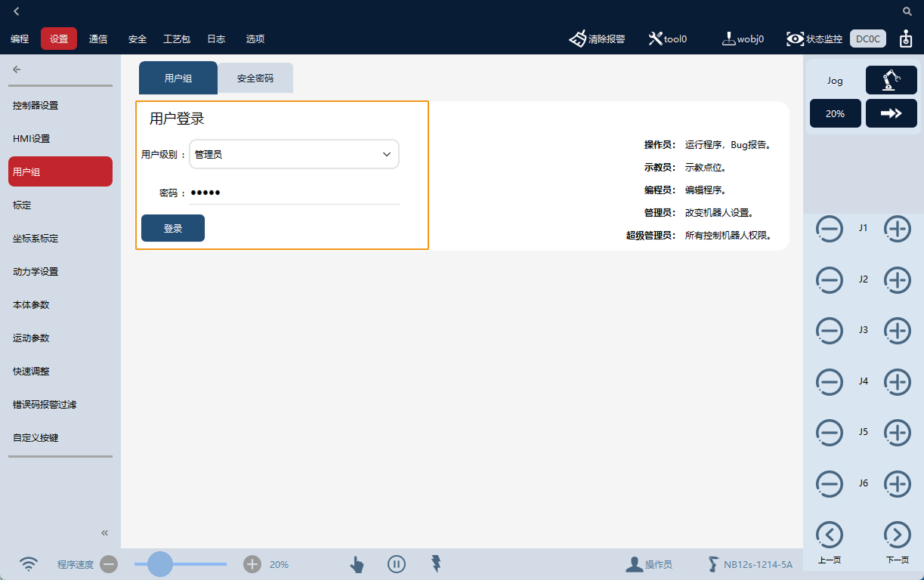Open the 通信 menu
Viewport: 924px width, 580px height.
(x=98, y=39)
